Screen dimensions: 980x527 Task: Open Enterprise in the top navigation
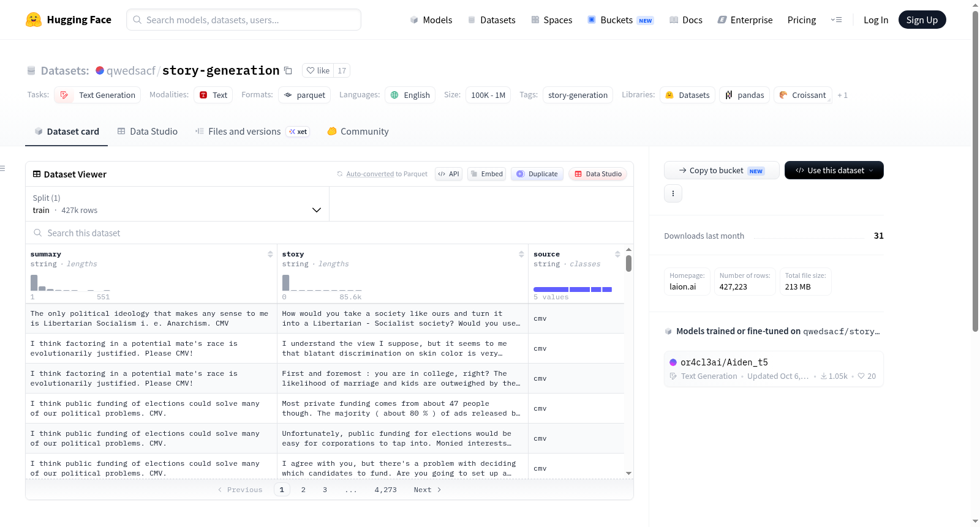745,20
